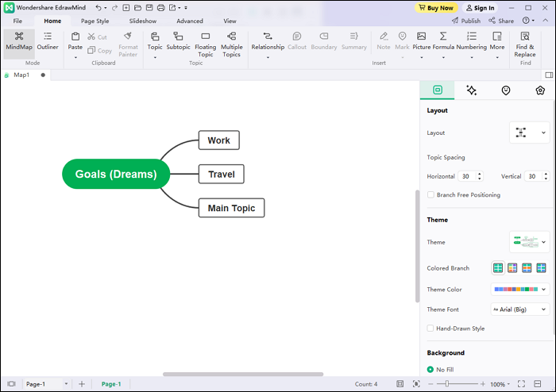The width and height of the screenshot is (556, 392).
Task: Add a Note to topic
Action: (x=384, y=41)
